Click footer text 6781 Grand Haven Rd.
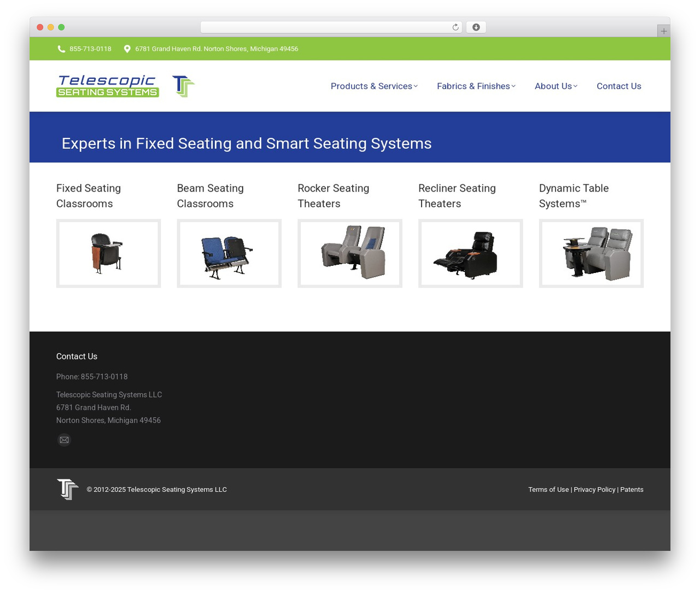This screenshot has height=593, width=700. pyautogui.click(x=94, y=408)
